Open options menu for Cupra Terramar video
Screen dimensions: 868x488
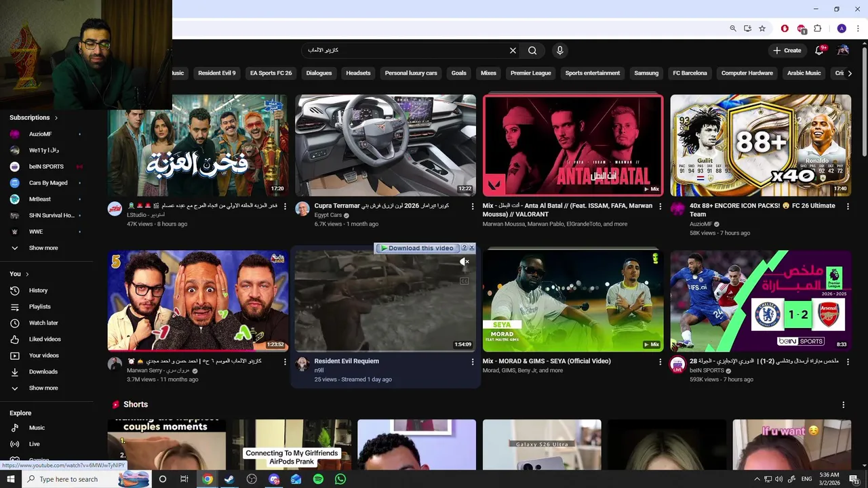point(473,206)
